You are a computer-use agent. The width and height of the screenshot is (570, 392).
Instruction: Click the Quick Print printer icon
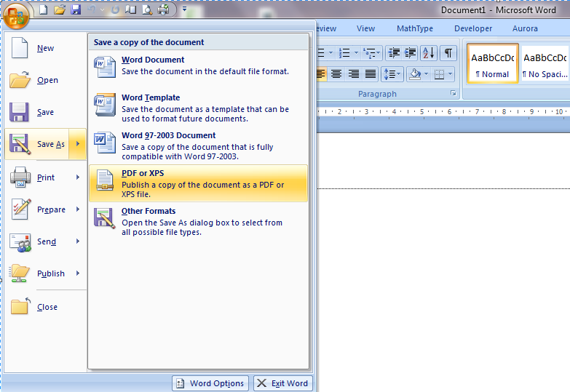click(x=163, y=9)
